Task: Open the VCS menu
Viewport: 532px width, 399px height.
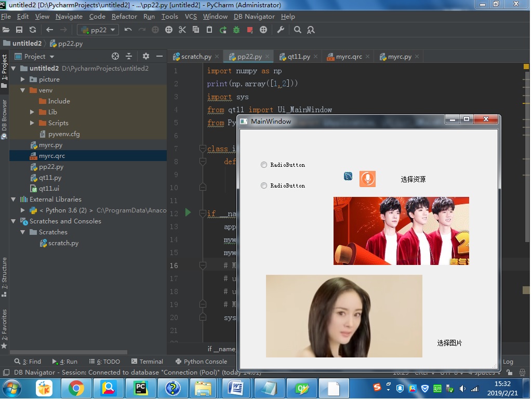Action: pyautogui.click(x=191, y=16)
